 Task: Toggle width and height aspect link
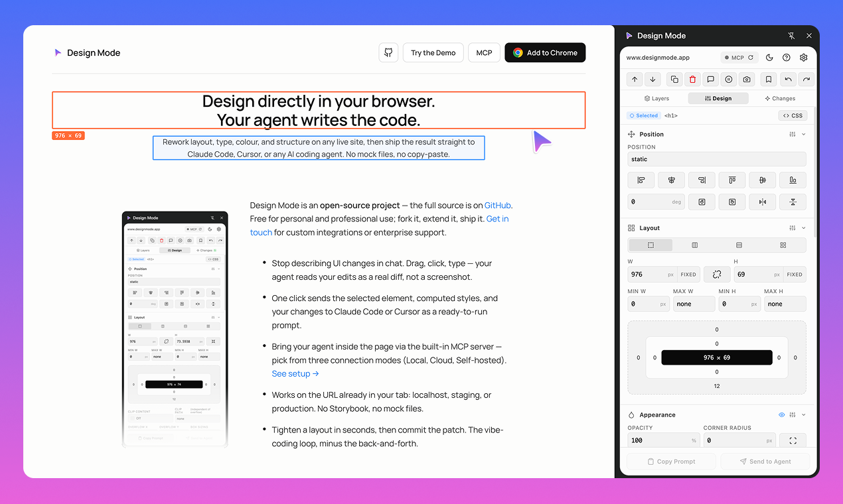click(x=717, y=275)
